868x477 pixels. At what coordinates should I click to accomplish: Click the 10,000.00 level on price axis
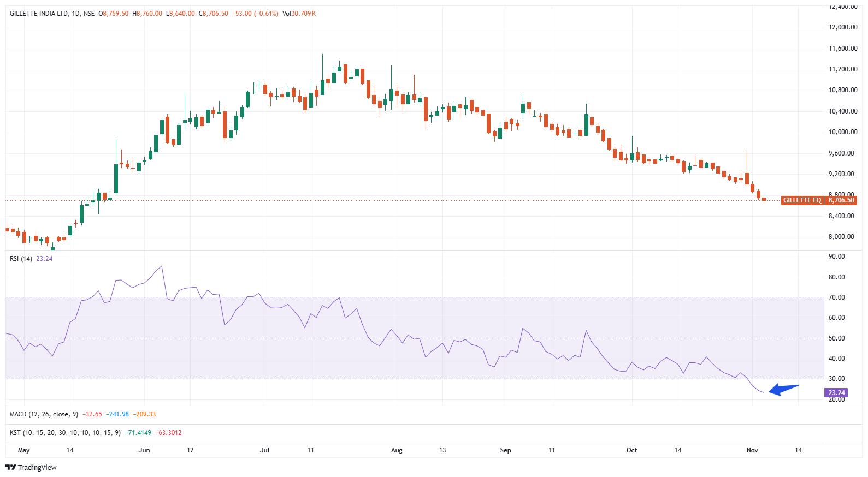(x=843, y=132)
